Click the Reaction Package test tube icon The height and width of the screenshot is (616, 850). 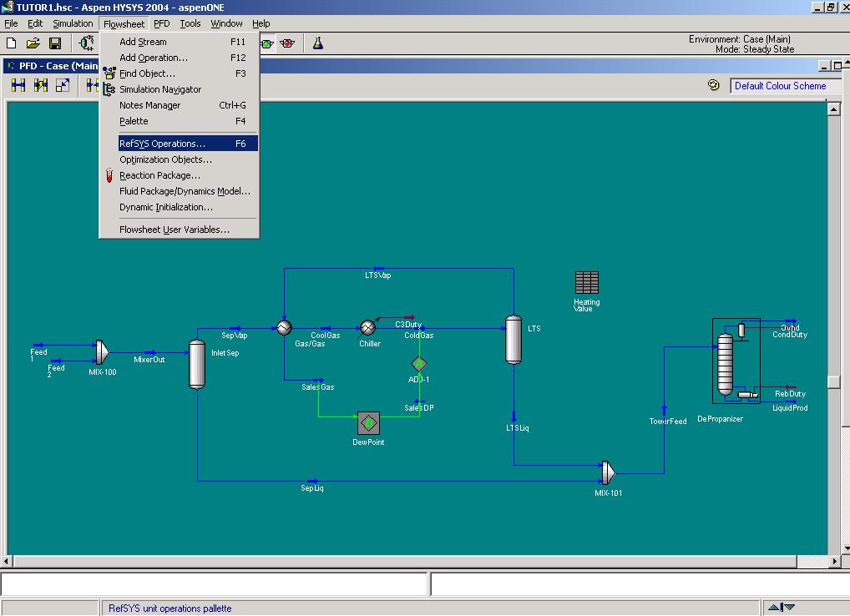click(109, 175)
